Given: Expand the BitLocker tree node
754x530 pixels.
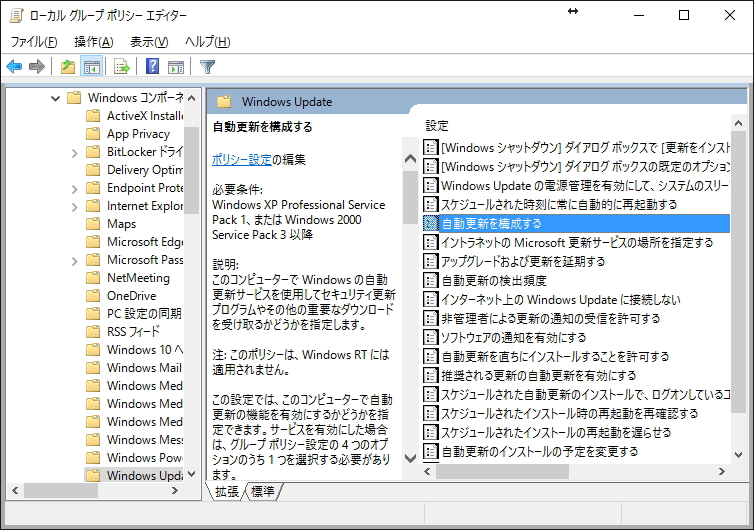Looking at the screenshot, I should point(75,153).
